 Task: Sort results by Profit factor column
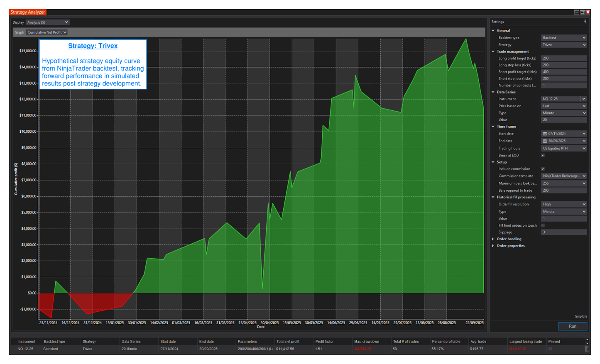[324, 342]
